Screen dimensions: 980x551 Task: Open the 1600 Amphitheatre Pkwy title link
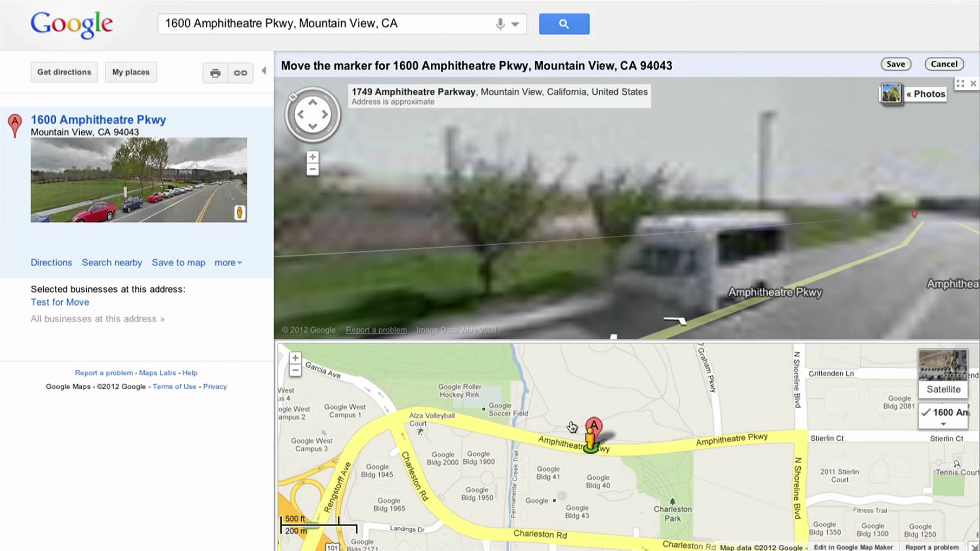(98, 120)
